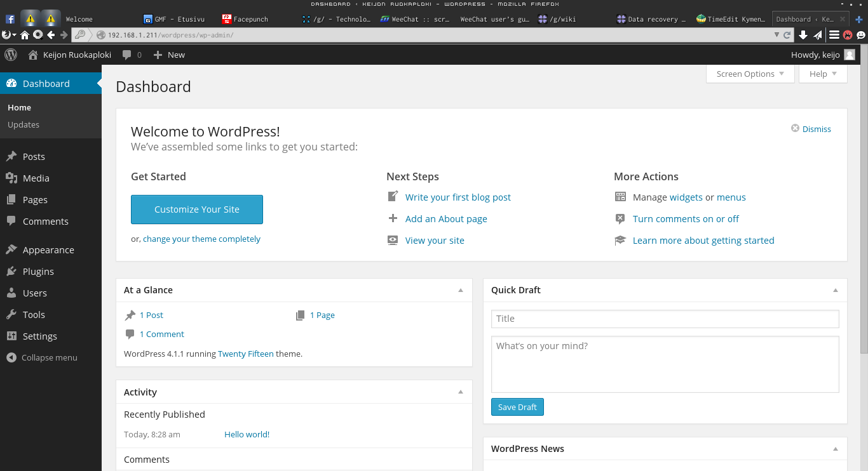Screen dimensions: 868x471
Task: Click the Twenty Fifteen theme link
Action: (x=246, y=354)
